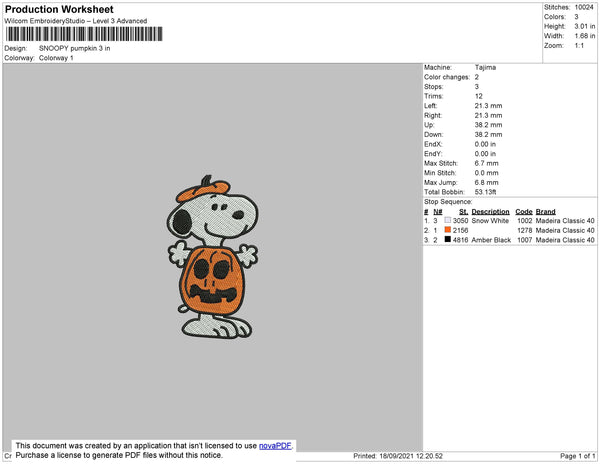Select the 'Production Worksheet' heading
This screenshot has width=600, height=464.
tap(59, 10)
